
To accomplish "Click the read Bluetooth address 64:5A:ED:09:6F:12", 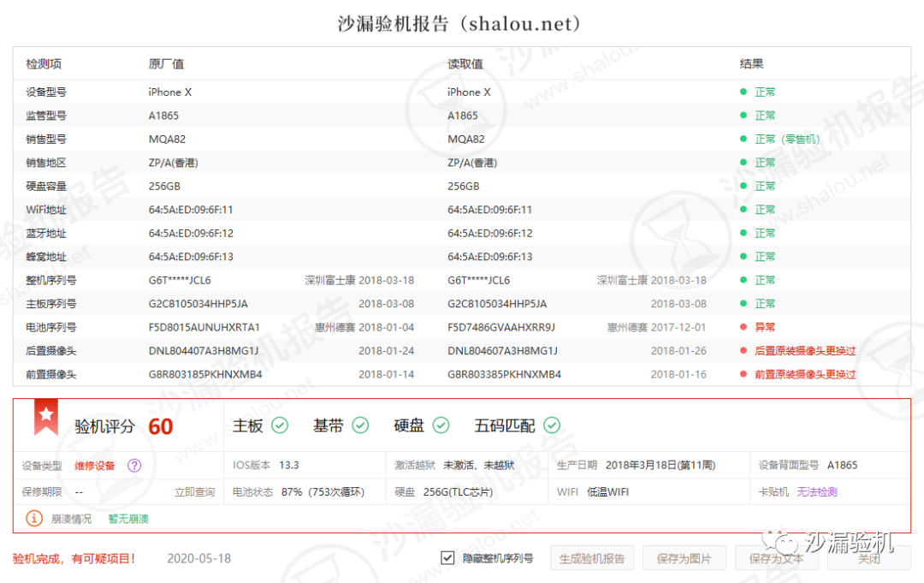I will click(x=489, y=234).
